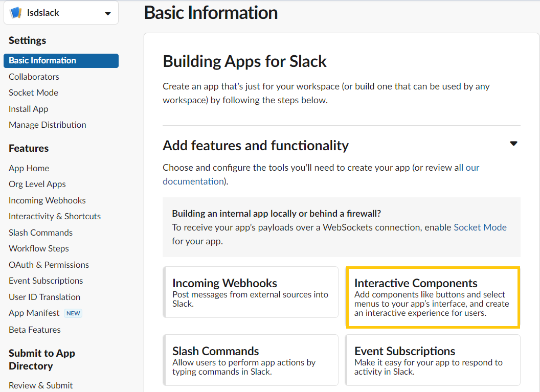Open Manage Distribution settings

pos(47,125)
